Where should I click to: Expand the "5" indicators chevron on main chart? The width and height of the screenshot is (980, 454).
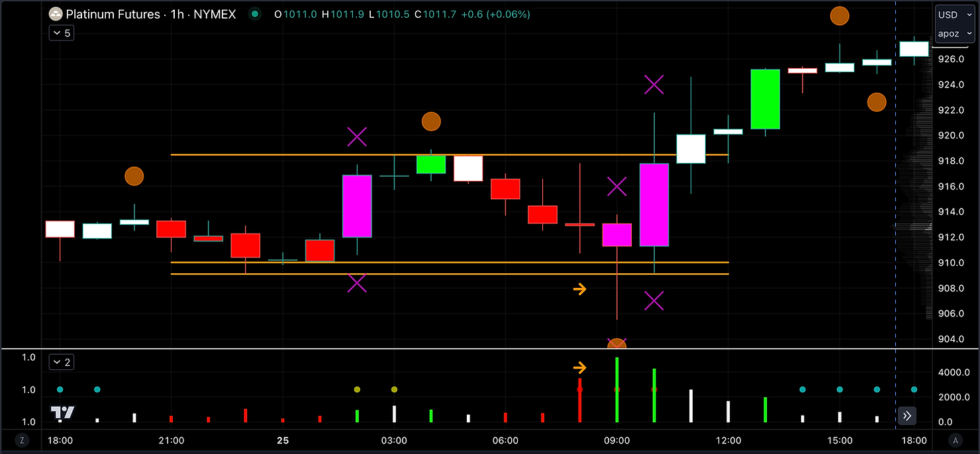click(x=61, y=32)
